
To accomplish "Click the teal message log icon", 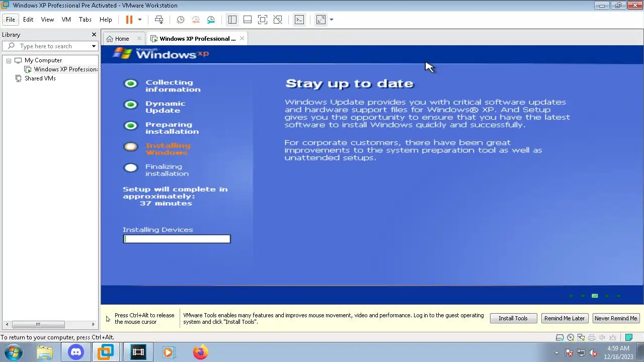I will coord(628,337).
